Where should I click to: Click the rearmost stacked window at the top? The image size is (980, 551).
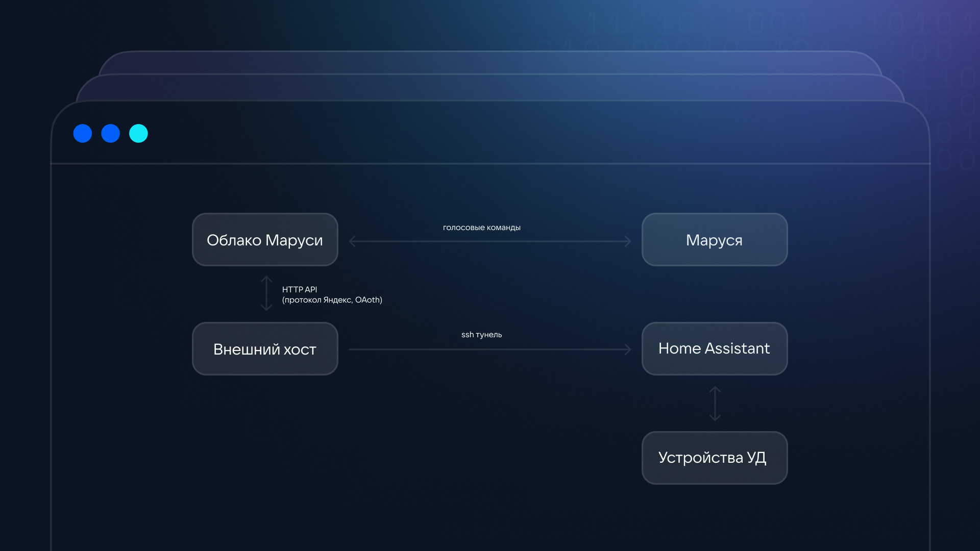click(x=490, y=62)
